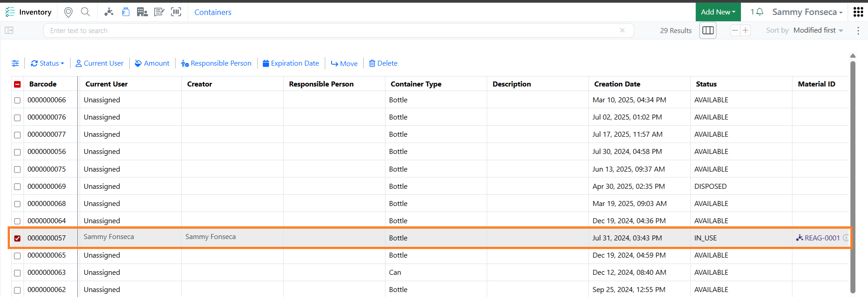Open the materials molecule icon

109,12
